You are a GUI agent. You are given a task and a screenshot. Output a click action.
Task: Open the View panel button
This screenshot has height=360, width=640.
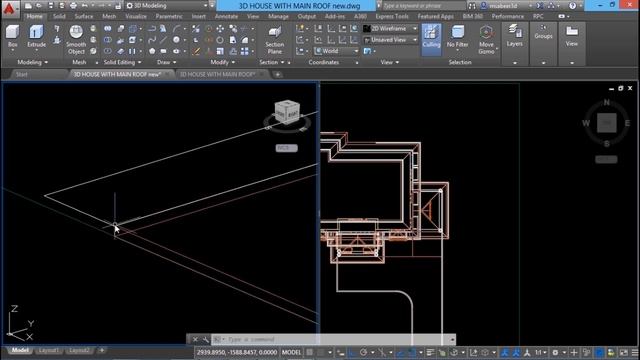tap(572, 36)
